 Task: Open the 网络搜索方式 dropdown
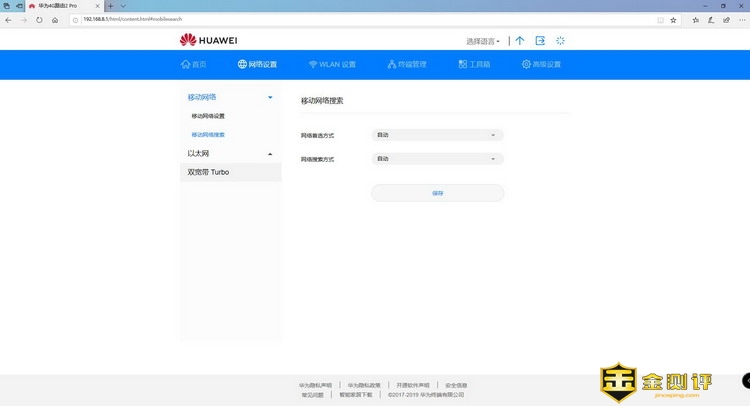coord(437,158)
